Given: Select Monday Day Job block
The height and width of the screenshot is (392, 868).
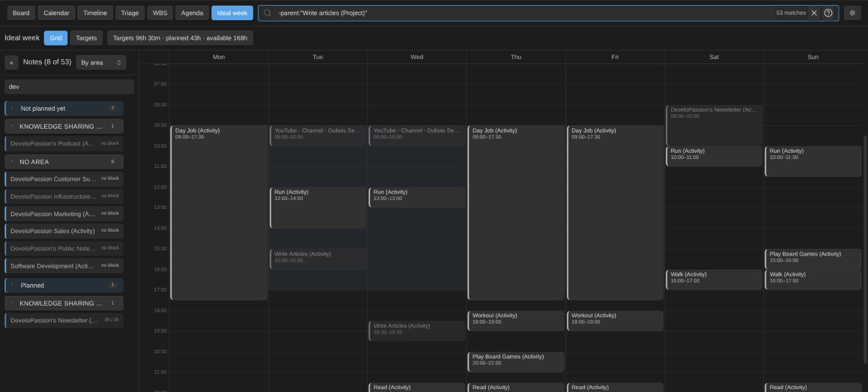Looking at the screenshot, I should (x=219, y=213).
